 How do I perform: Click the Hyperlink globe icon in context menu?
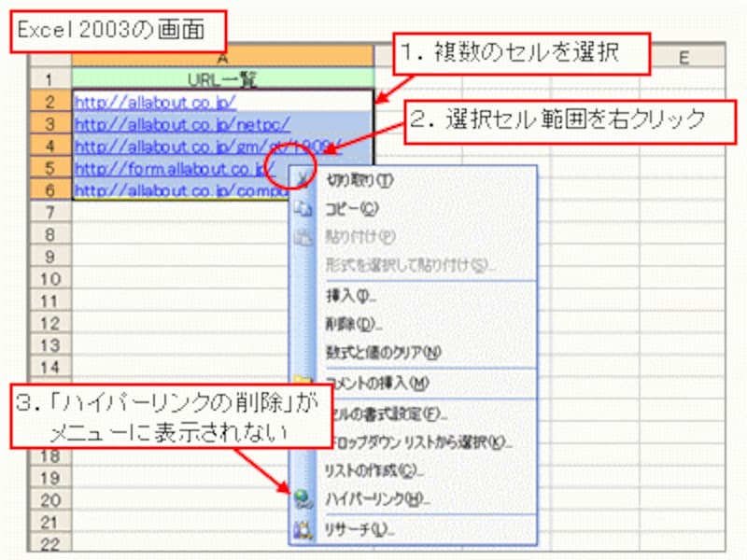point(303,499)
